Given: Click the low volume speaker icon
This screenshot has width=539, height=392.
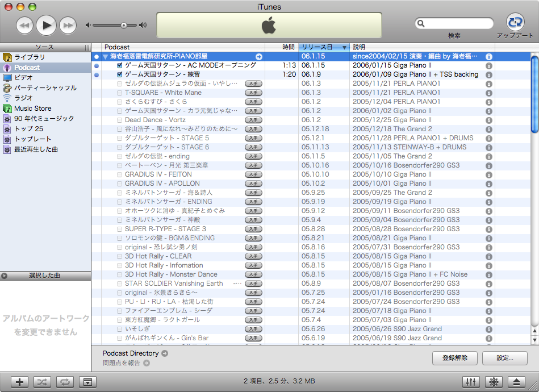Looking at the screenshot, I should (88, 25).
